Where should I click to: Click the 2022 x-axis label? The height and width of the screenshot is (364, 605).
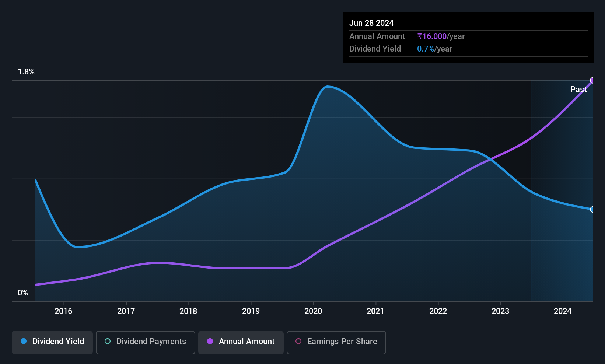point(438,311)
